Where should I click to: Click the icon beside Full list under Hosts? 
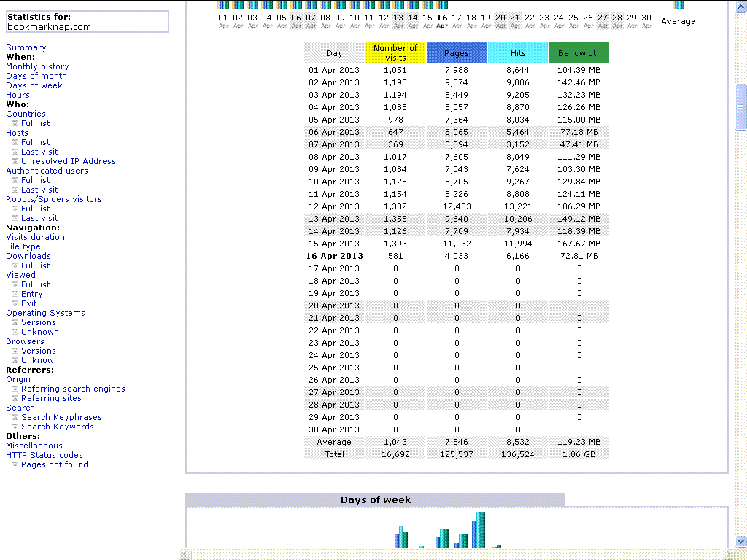point(15,142)
